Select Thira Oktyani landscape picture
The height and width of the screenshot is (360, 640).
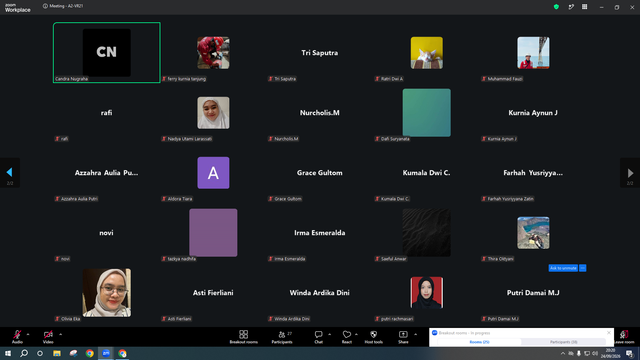click(x=533, y=233)
